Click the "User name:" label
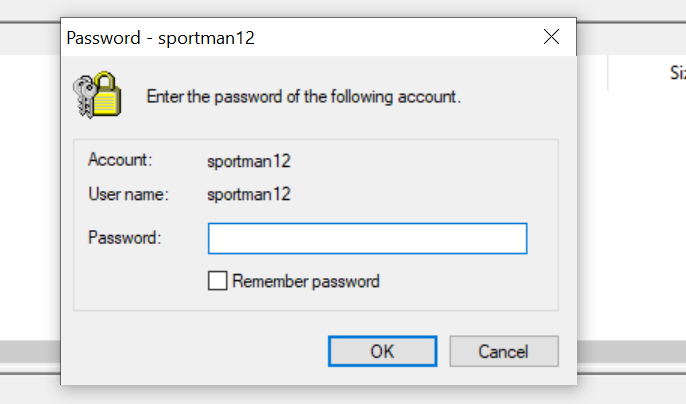The width and height of the screenshot is (686, 404). tap(128, 194)
